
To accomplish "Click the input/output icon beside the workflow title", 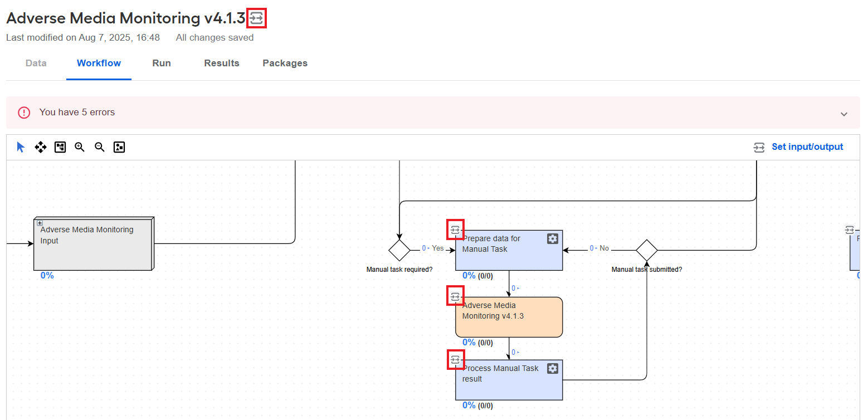I will click(x=256, y=18).
